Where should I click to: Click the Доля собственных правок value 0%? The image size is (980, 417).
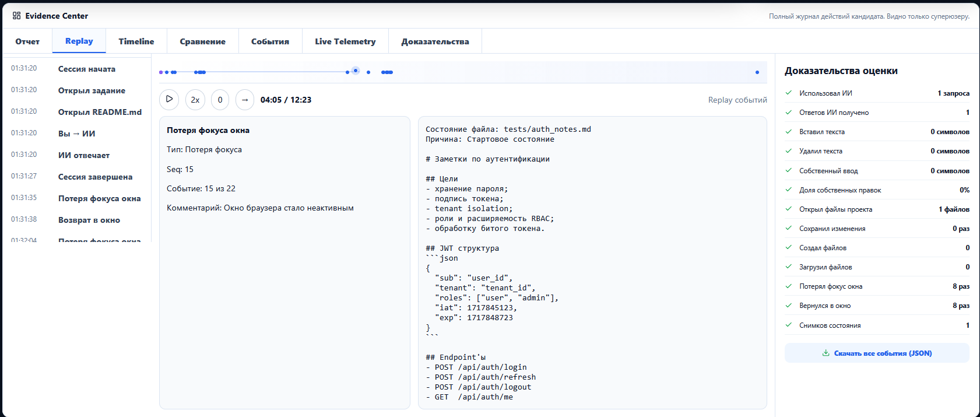(x=964, y=190)
